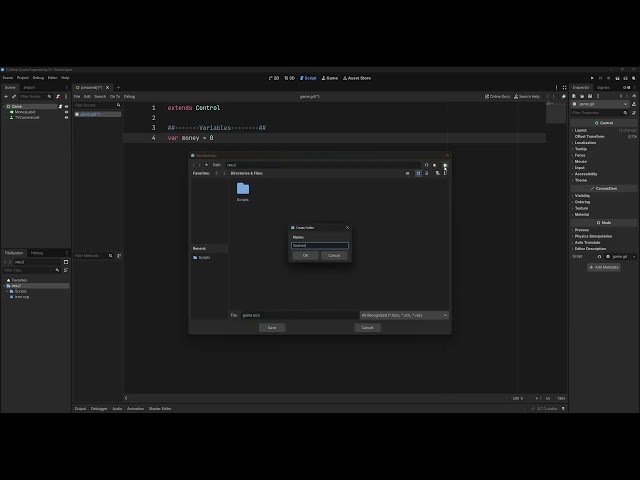Open the inspector object game.gd dropdown
This screenshot has height=480, width=640.
[600, 104]
